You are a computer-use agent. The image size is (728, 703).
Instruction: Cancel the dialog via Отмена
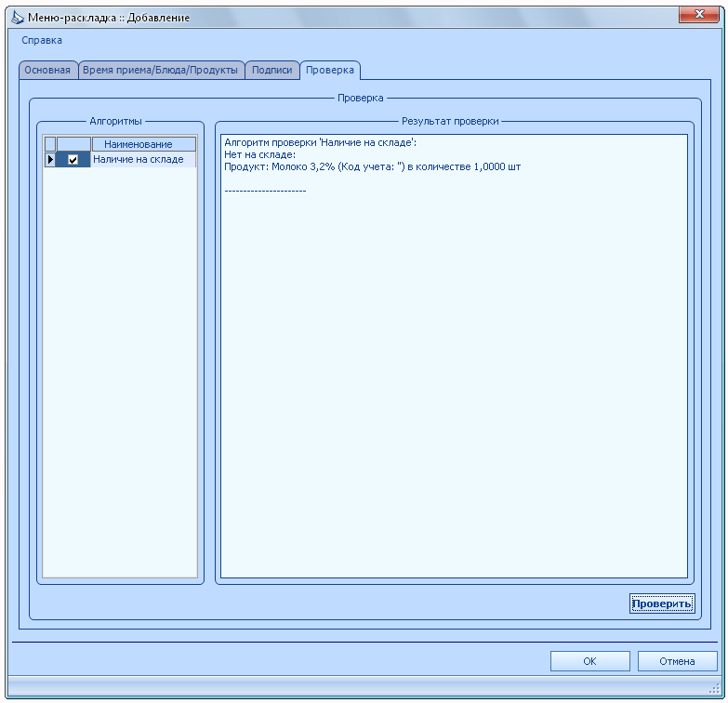(678, 661)
